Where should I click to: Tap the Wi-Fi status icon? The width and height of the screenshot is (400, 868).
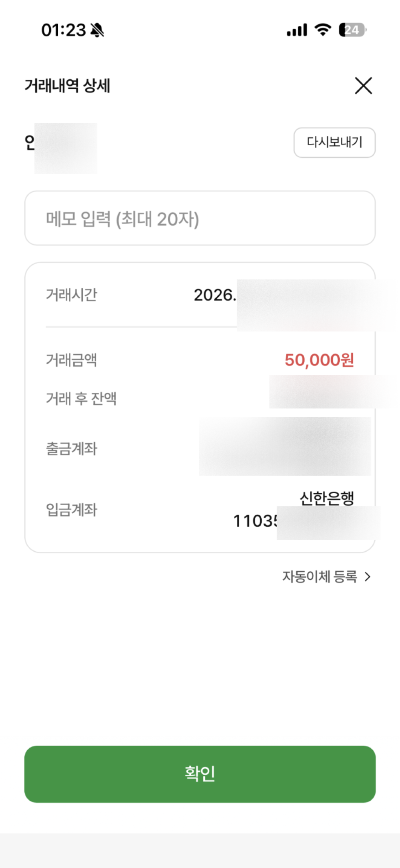pos(322,30)
